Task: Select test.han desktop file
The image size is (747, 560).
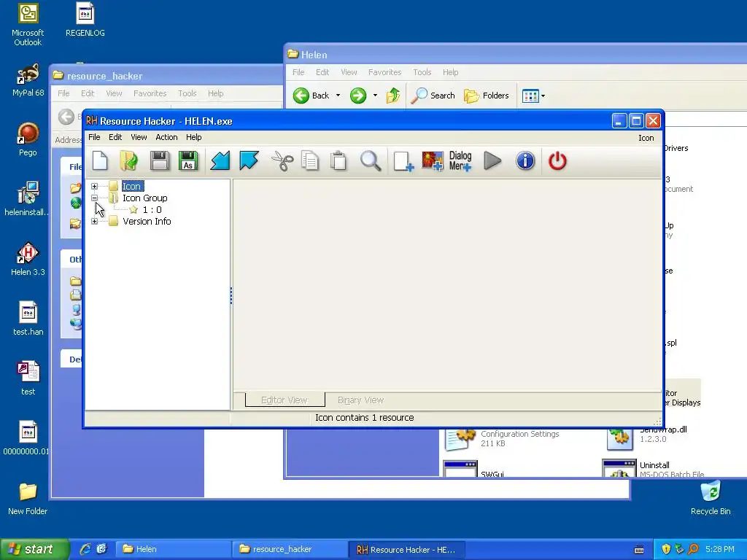Action: coord(28,319)
